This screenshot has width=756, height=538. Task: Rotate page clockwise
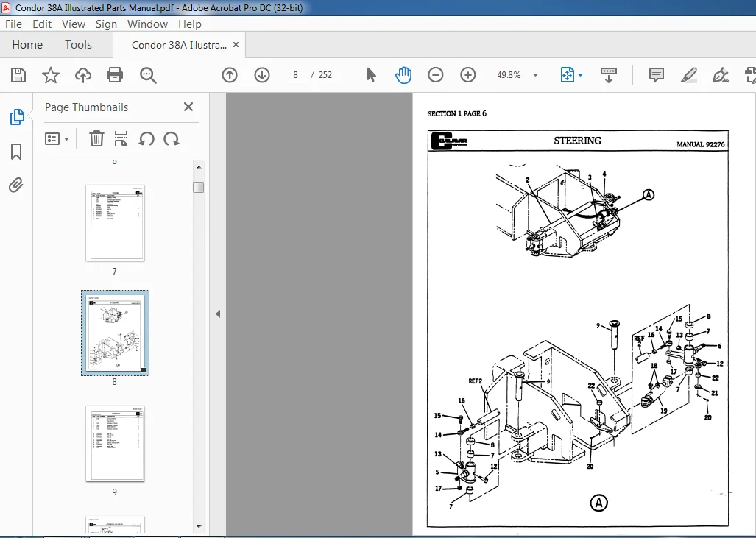point(172,139)
